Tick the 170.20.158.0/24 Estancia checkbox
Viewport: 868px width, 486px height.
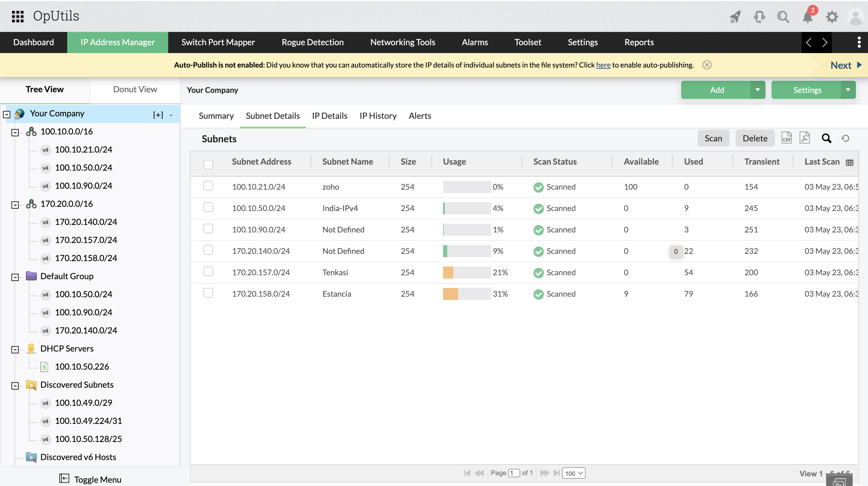click(x=208, y=292)
